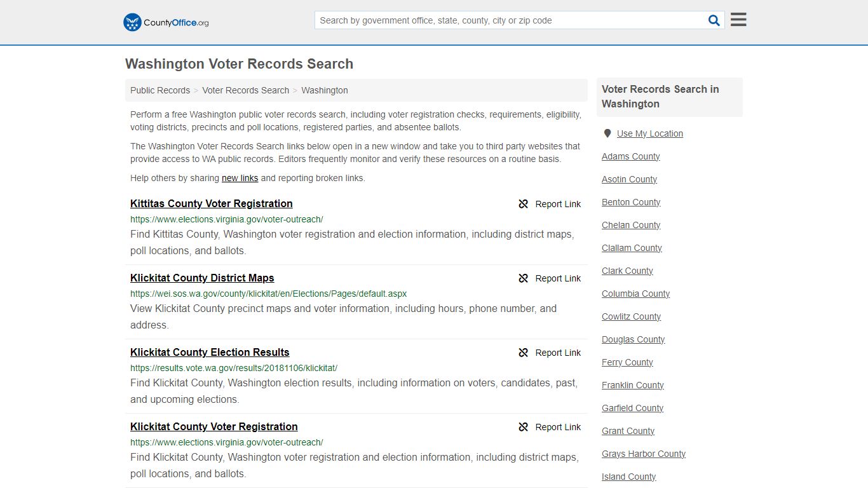Click the CountyOffice.org logo
The height and width of the screenshot is (488, 868).
tap(166, 22)
